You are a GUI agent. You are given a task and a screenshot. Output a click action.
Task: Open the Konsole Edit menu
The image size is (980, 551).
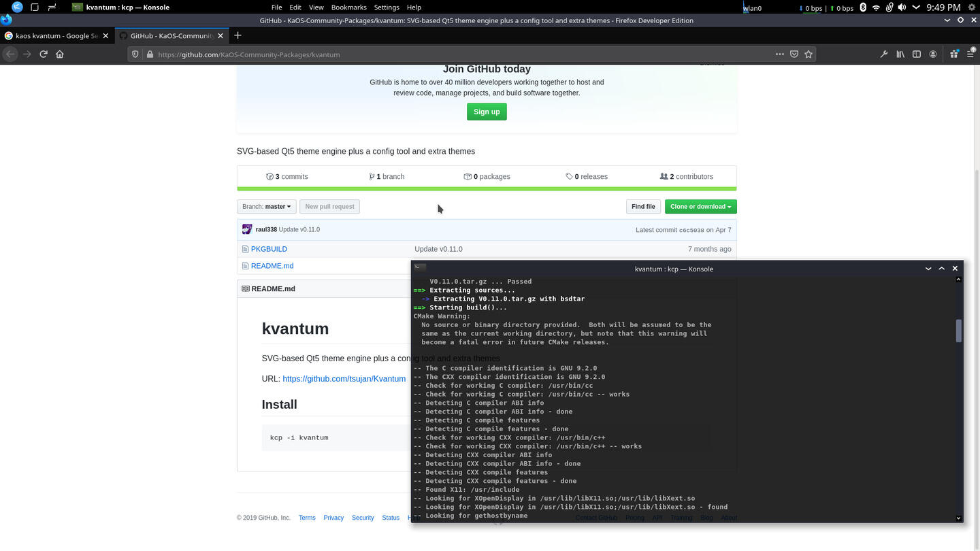[x=295, y=7]
